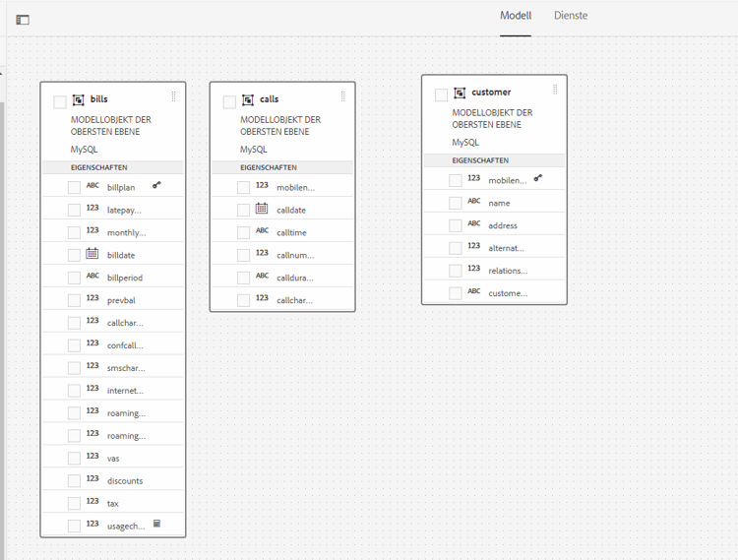Click the calls data model object icon
Viewport: 738px width, 560px height.
[x=248, y=99]
